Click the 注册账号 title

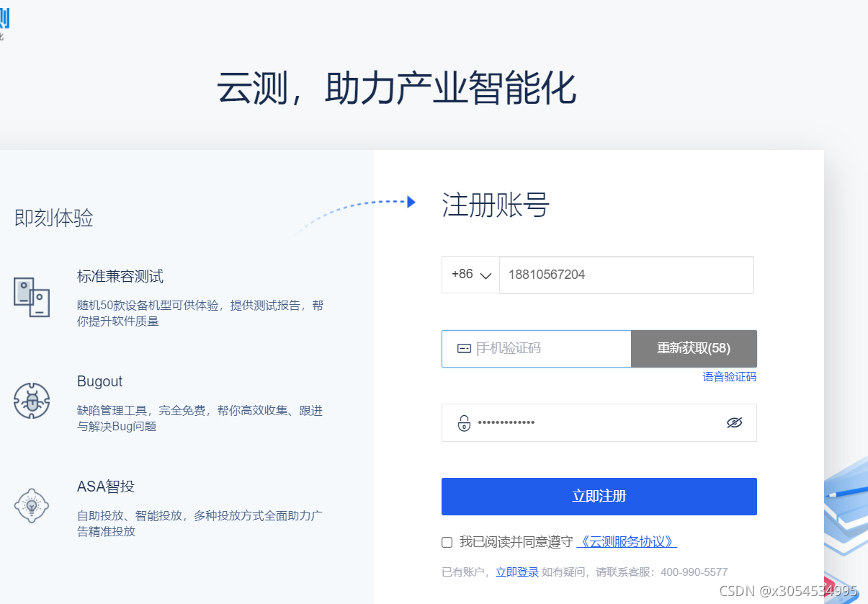click(496, 205)
